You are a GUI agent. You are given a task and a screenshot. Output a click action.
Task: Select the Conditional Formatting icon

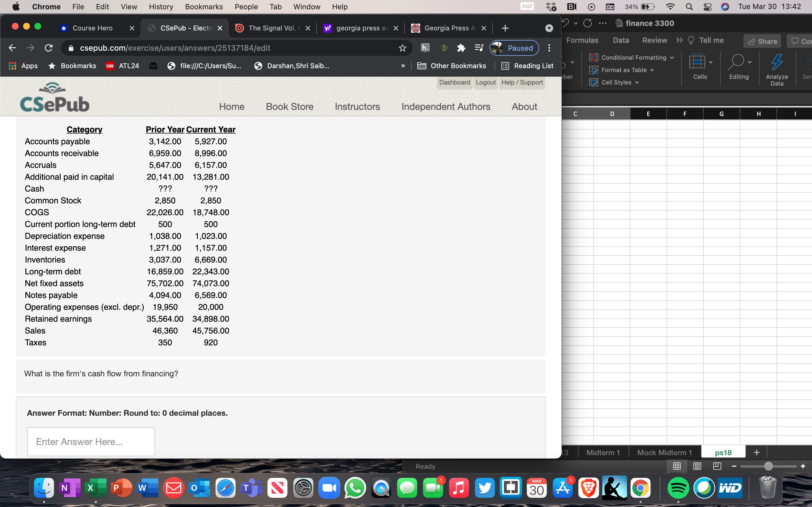click(x=593, y=57)
